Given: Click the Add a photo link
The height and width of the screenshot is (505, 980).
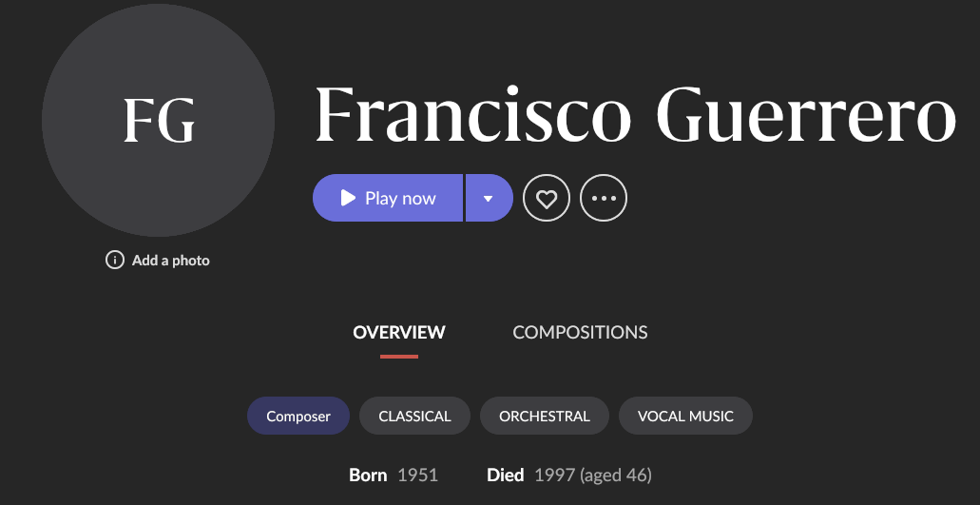Looking at the screenshot, I should coord(171,261).
